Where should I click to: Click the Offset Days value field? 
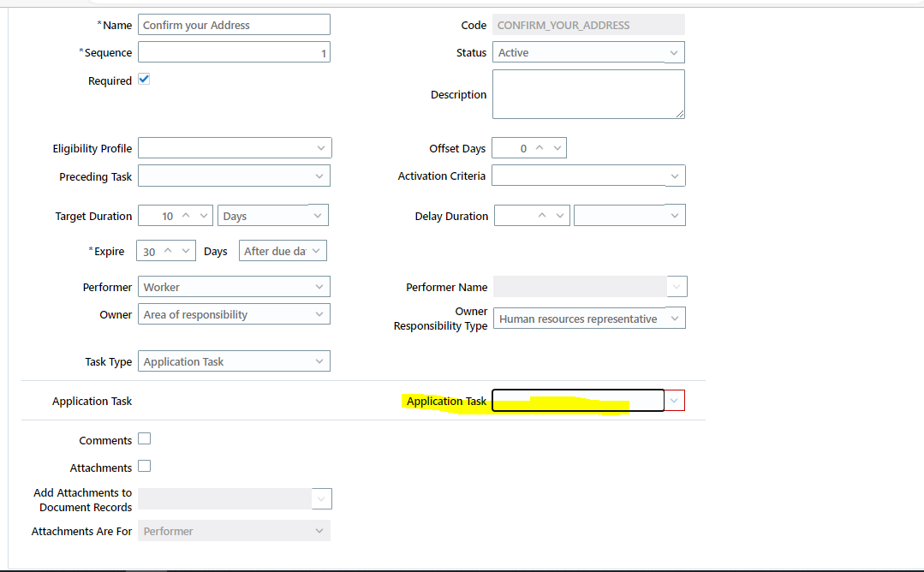pos(511,148)
